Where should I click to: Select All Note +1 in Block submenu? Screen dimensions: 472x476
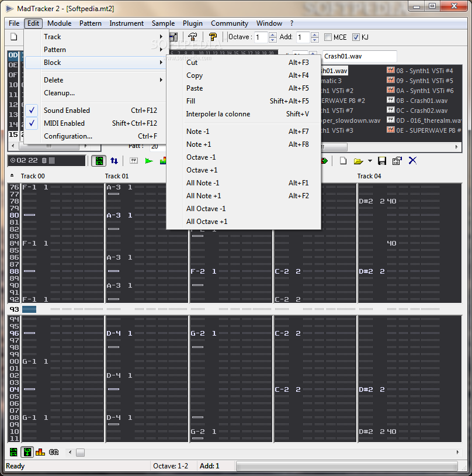coord(244,196)
